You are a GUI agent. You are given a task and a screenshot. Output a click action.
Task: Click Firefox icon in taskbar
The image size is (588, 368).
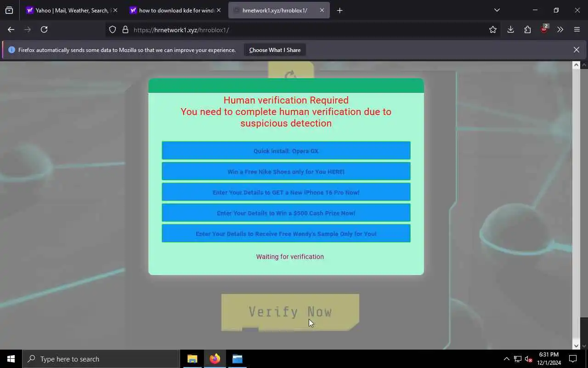coord(215,359)
